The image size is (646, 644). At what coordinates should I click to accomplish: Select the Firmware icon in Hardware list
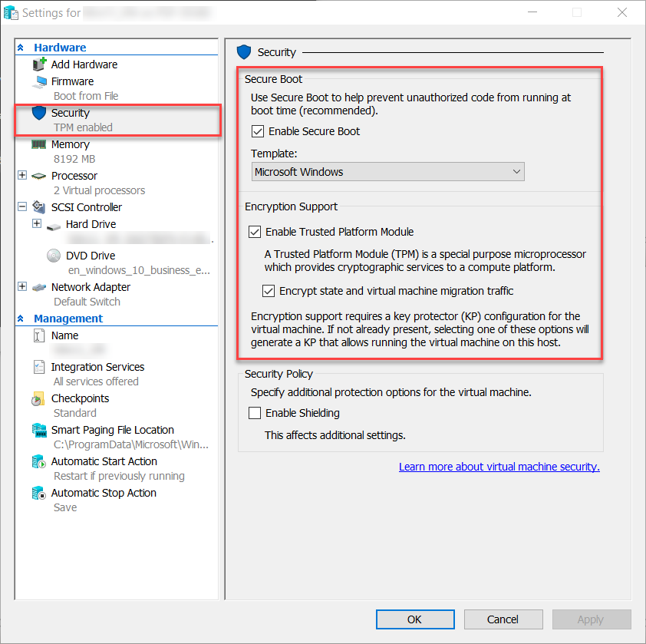coord(39,81)
